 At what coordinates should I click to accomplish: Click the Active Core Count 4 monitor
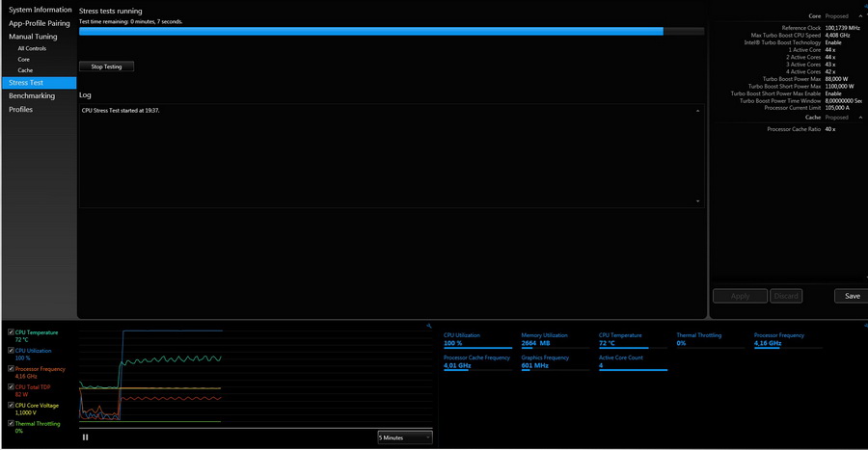pyautogui.click(x=633, y=362)
